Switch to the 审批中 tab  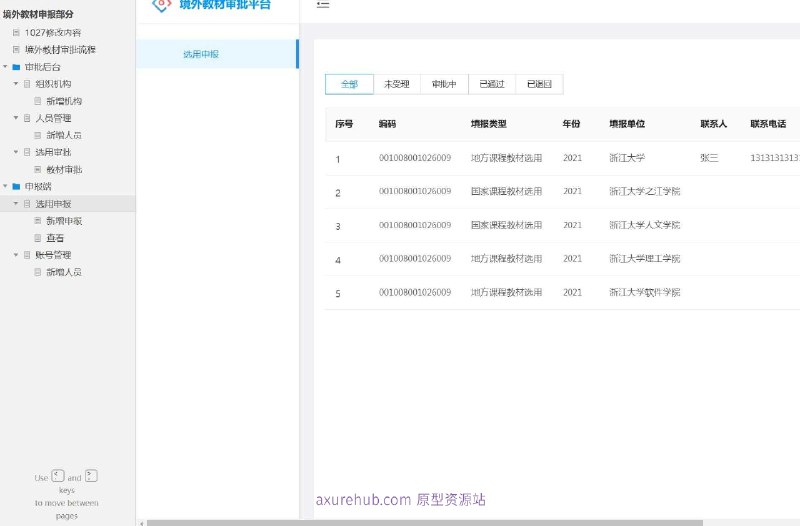[444, 84]
